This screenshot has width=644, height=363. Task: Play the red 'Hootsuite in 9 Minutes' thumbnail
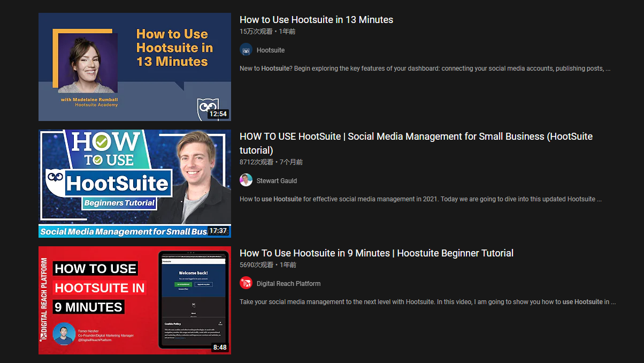(135, 300)
